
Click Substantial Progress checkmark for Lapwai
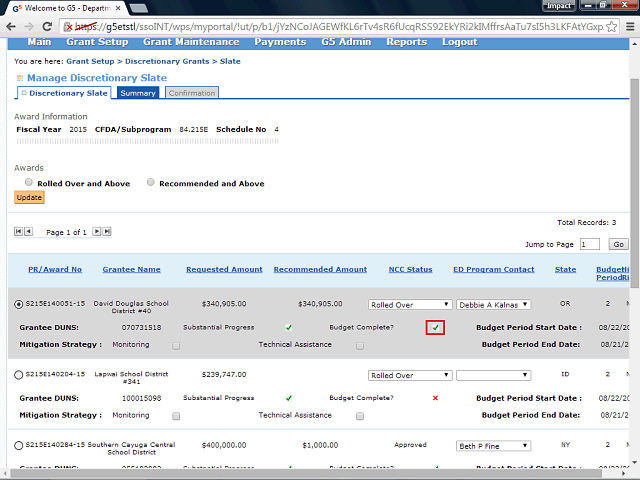click(289, 398)
